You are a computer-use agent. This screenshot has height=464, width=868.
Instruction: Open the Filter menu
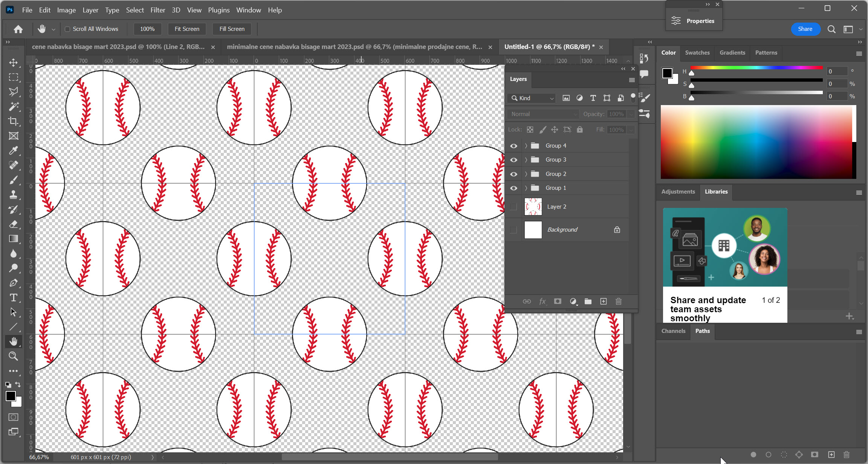coord(158,10)
